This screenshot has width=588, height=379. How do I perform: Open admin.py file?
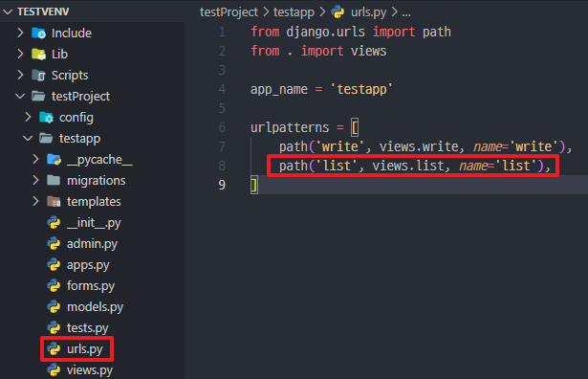(92, 244)
